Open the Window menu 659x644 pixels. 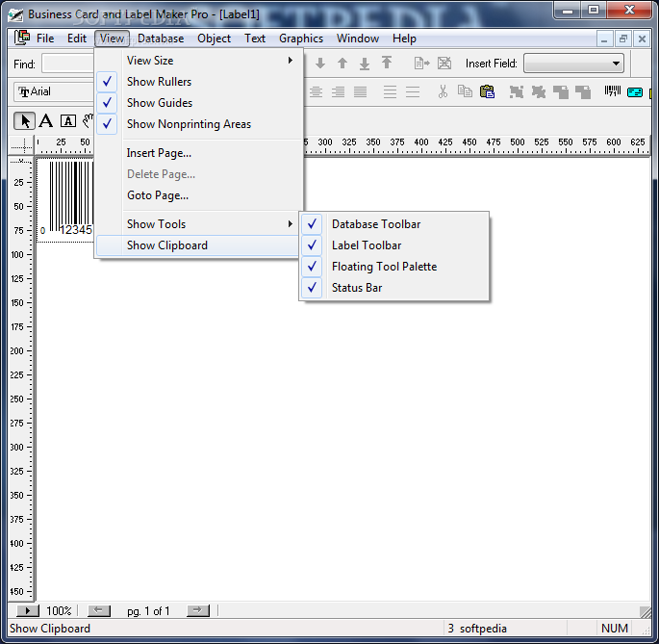(358, 39)
